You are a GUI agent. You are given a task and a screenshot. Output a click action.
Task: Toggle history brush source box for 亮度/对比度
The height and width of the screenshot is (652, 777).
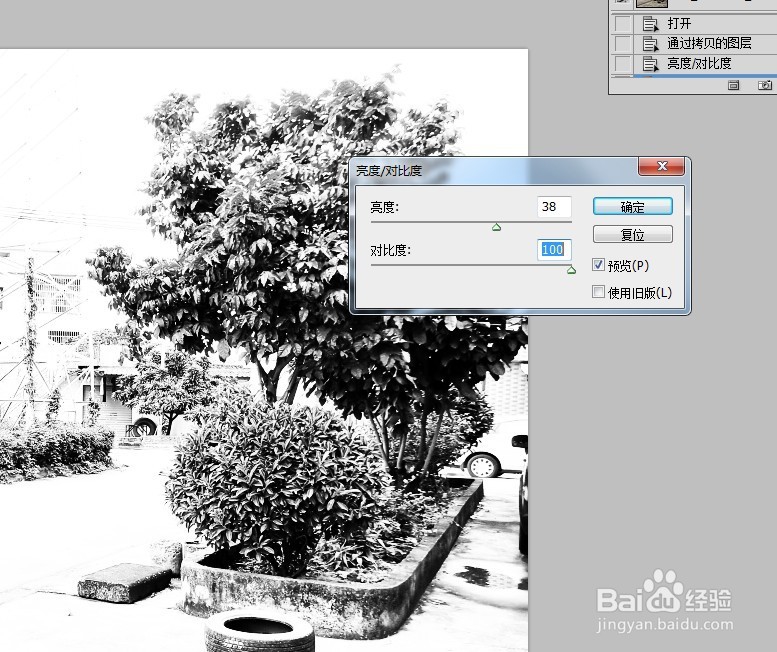pyautogui.click(x=622, y=63)
